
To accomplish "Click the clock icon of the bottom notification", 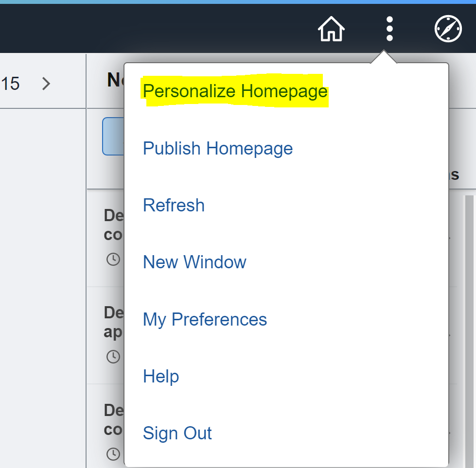I will click(113, 454).
